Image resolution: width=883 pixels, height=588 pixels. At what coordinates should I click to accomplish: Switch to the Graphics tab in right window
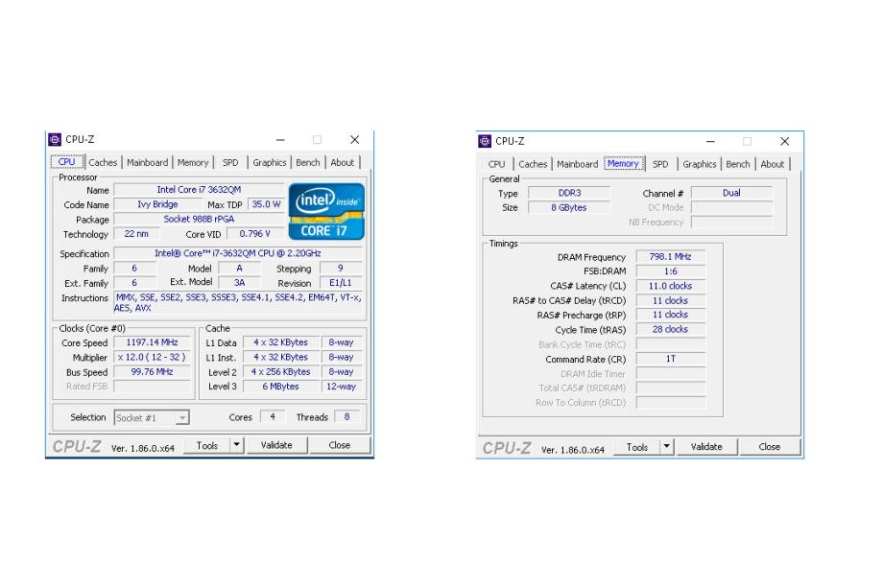699,164
